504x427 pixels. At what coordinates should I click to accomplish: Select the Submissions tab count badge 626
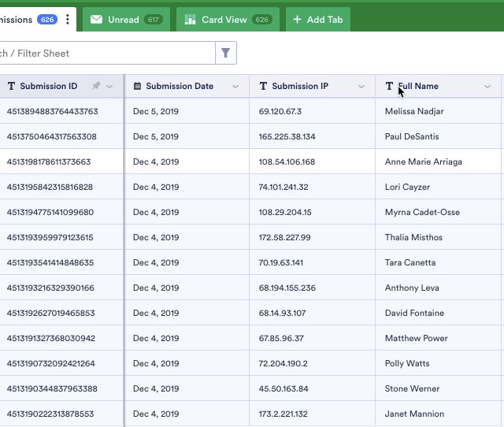[47, 20]
